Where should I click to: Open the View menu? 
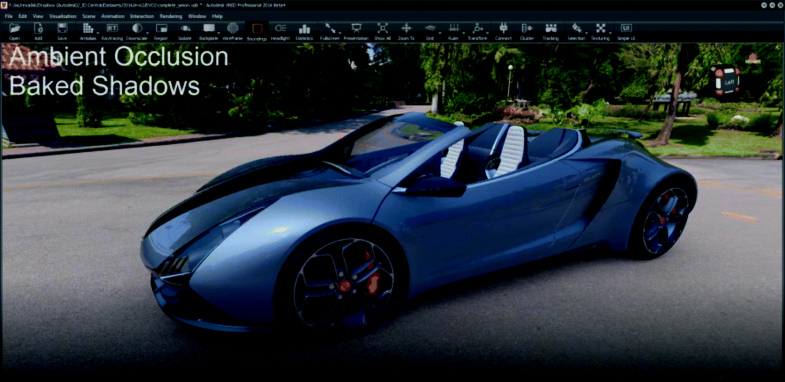[38, 16]
